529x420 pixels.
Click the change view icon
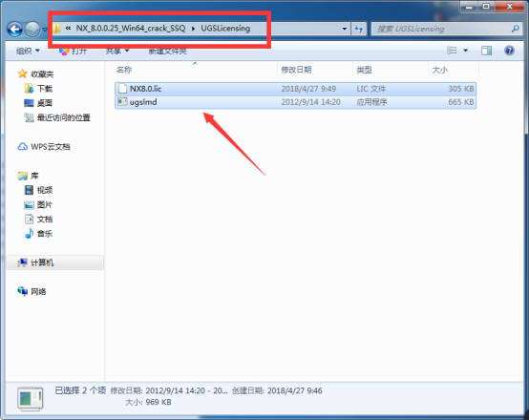(x=452, y=51)
